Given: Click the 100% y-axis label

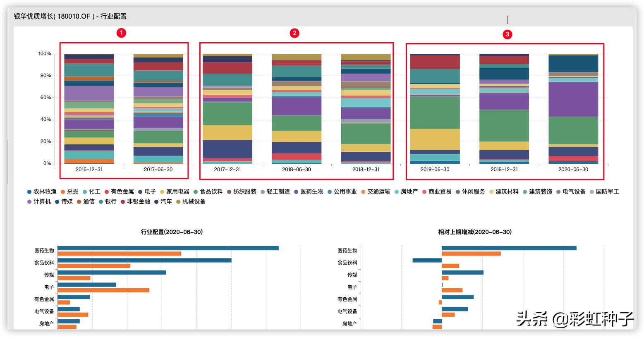Looking at the screenshot, I should [45, 54].
